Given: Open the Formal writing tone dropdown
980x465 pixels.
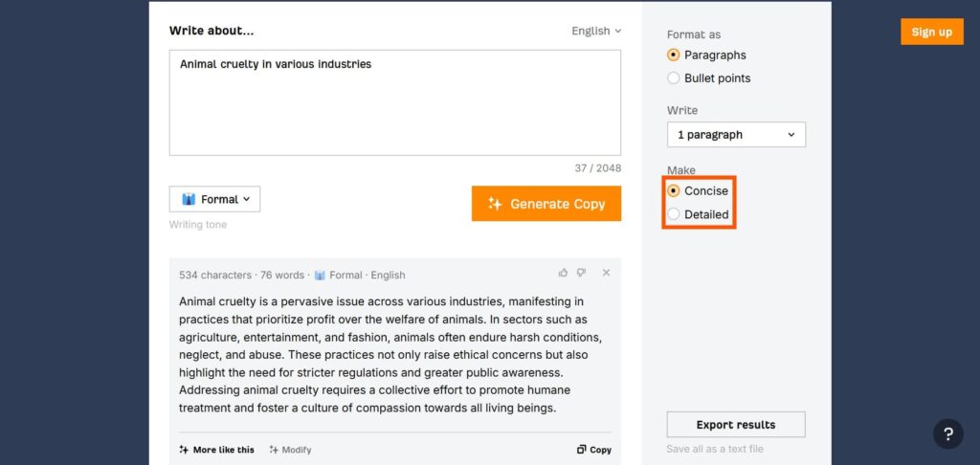Looking at the screenshot, I should (x=214, y=199).
